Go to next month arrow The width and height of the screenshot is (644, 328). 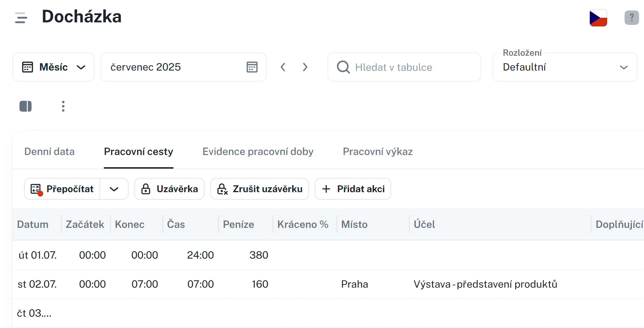pos(305,67)
